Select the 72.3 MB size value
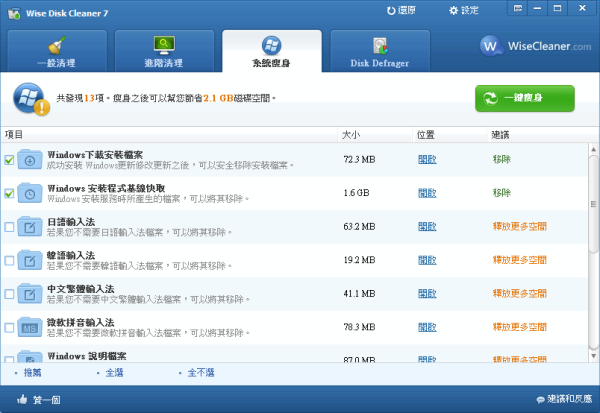This screenshot has width=600, height=413. pyautogui.click(x=359, y=159)
